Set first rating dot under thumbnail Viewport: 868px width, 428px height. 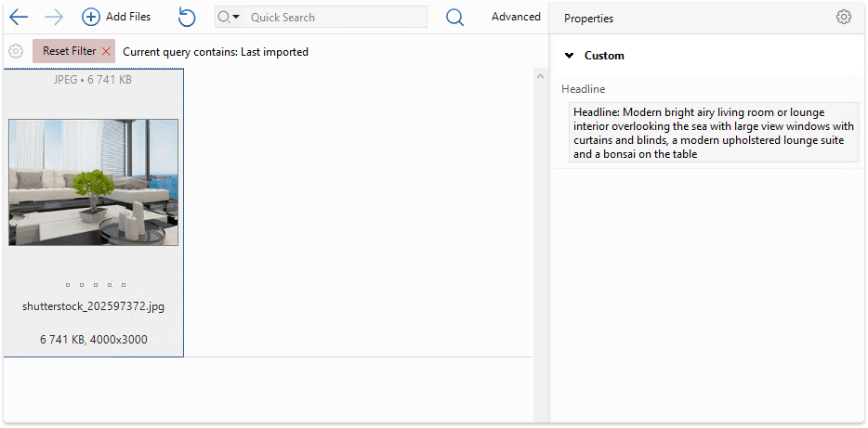[68, 284]
